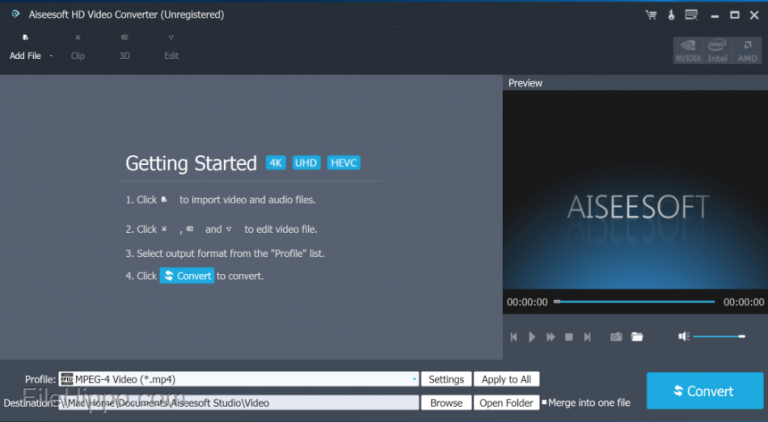The height and width of the screenshot is (422, 768).
Task: Stop preview playback
Action: (x=569, y=337)
